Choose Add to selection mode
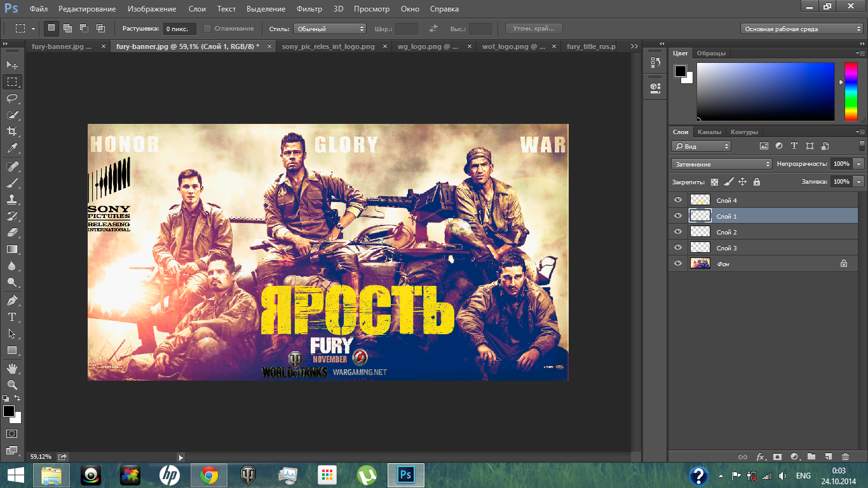The image size is (868, 488). (67, 28)
